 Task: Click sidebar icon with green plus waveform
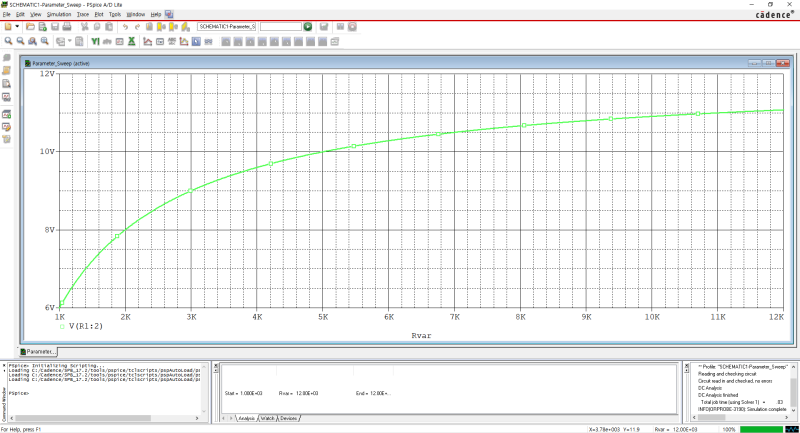7,114
